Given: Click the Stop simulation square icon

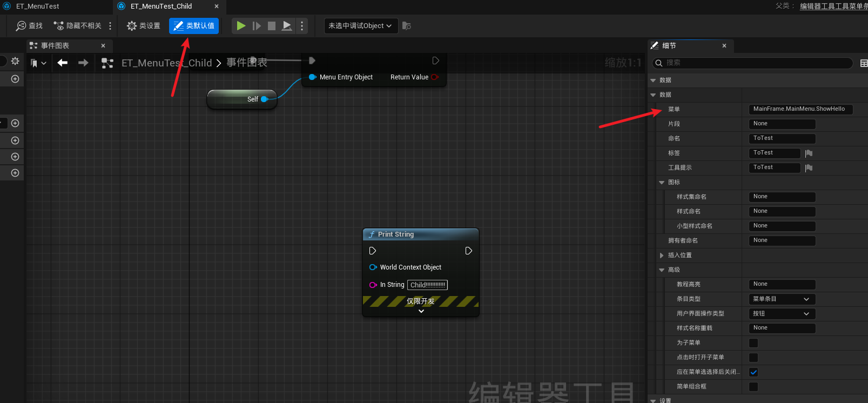Looking at the screenshot, I should point(272,26).
